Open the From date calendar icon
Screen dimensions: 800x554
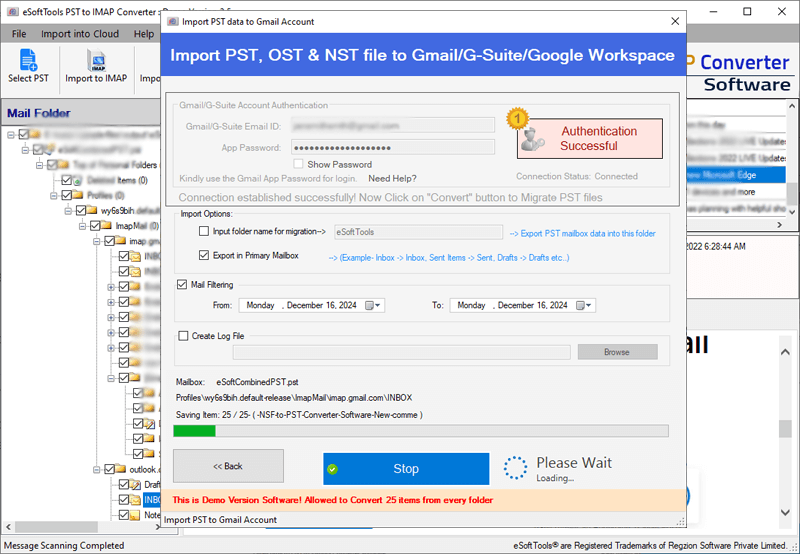point(369,305)
